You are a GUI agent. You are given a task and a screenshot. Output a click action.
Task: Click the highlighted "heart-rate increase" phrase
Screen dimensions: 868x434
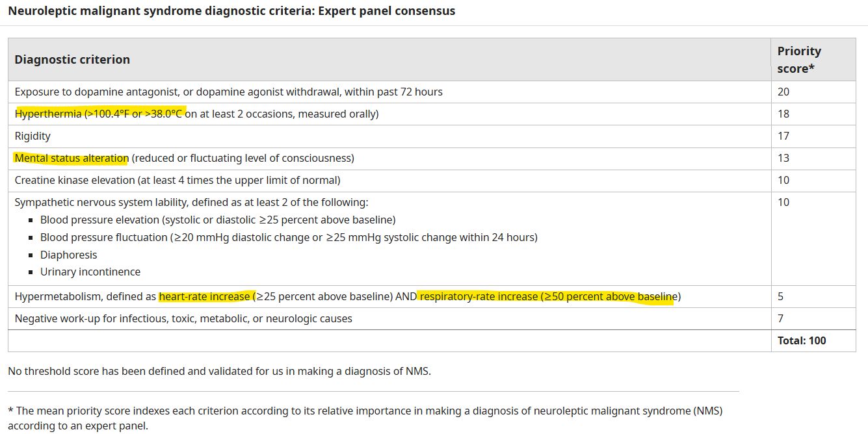click(205, 297)
